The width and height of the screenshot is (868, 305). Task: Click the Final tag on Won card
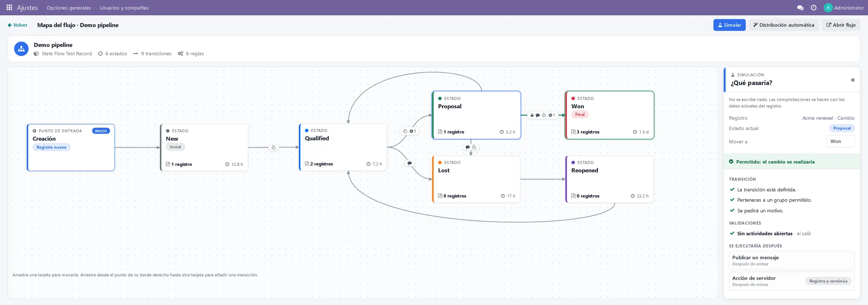pos(580,115)
